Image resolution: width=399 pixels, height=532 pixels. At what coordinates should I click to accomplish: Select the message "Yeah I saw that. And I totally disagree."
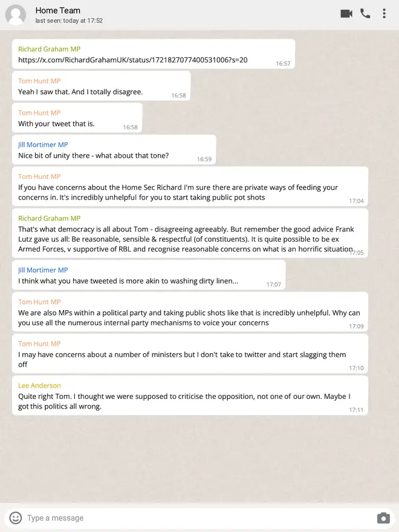(101, 86)
